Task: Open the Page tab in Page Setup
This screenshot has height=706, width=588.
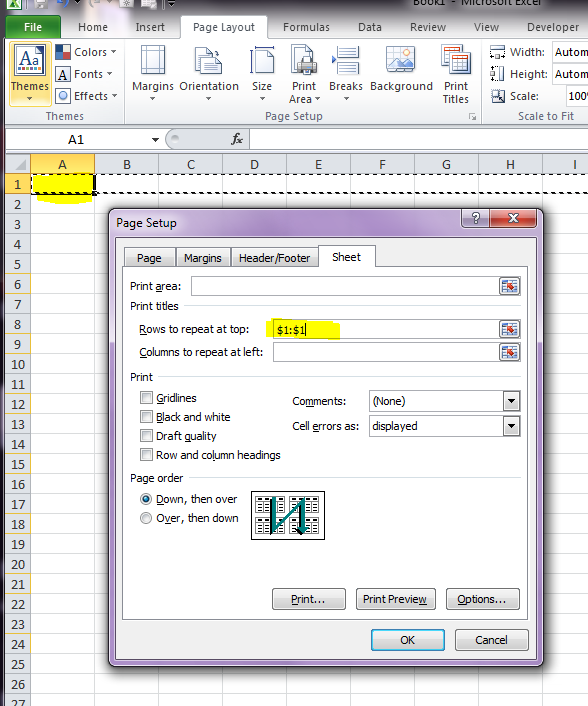Action: point(149,258)
